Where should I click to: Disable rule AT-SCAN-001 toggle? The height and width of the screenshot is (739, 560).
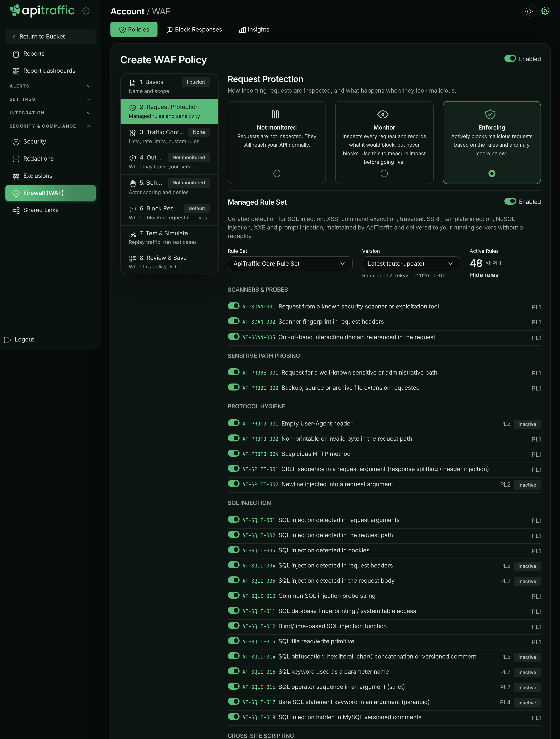pos(234,306)
